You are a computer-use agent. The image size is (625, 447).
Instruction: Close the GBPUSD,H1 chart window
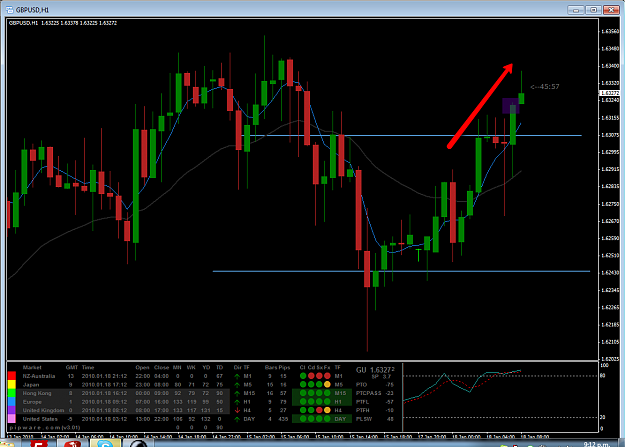[611, 10]
